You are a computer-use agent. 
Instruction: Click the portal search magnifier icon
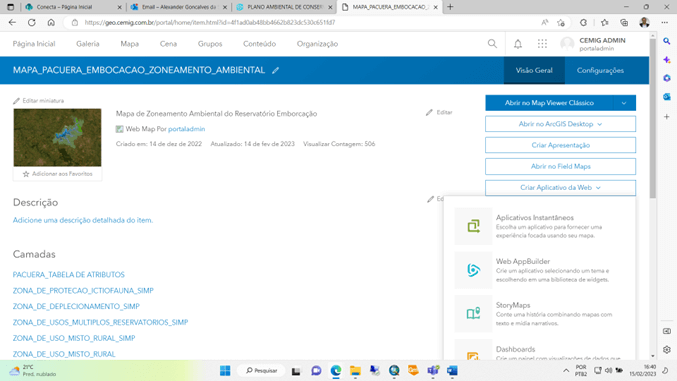[492, 44]
